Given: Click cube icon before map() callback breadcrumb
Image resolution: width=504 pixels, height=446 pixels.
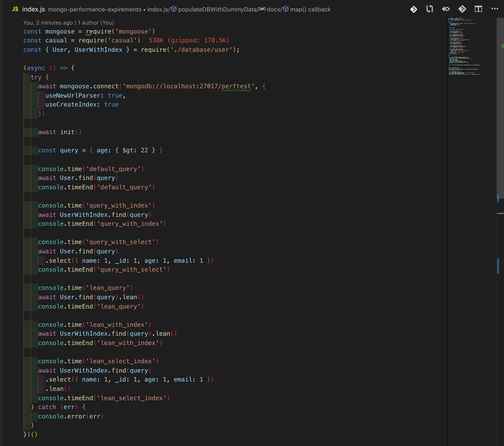Looking at the screenshot, I should (x=285, y=9).
